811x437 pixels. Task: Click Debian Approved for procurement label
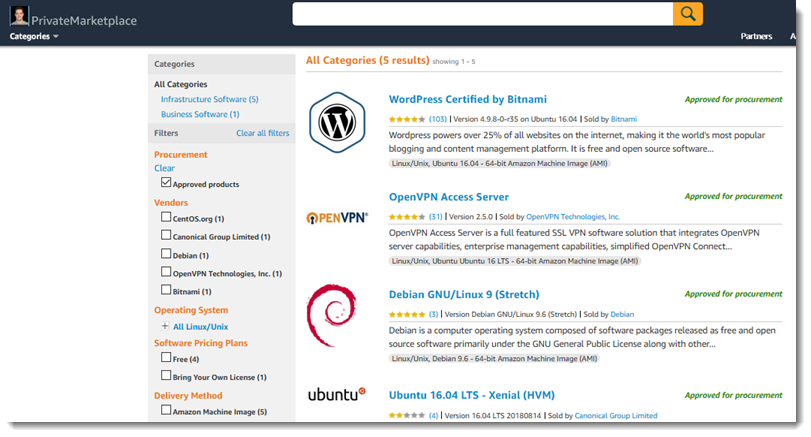(x=733, y=294)
